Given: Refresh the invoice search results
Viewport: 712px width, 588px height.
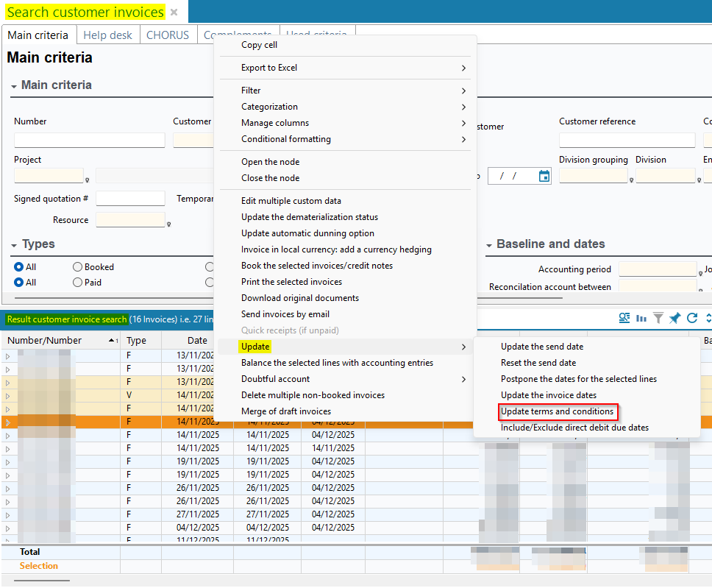Looking at the screenshot, I should click(691, 318).
